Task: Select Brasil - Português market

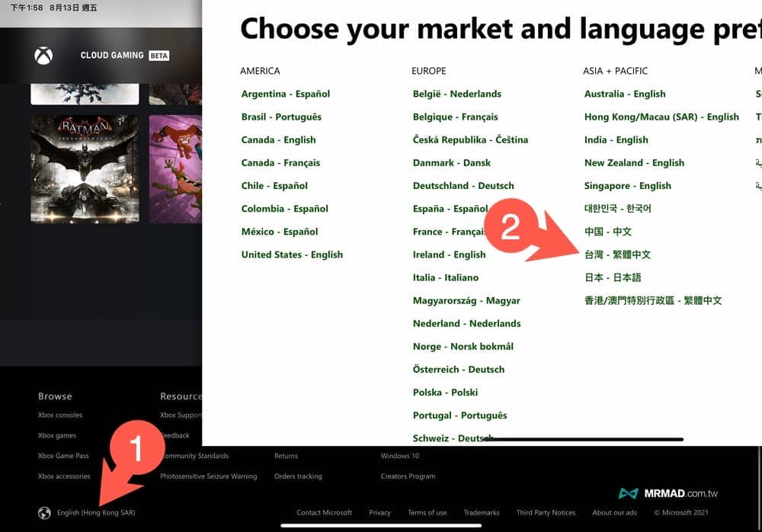Action: (x=281, y=117)
